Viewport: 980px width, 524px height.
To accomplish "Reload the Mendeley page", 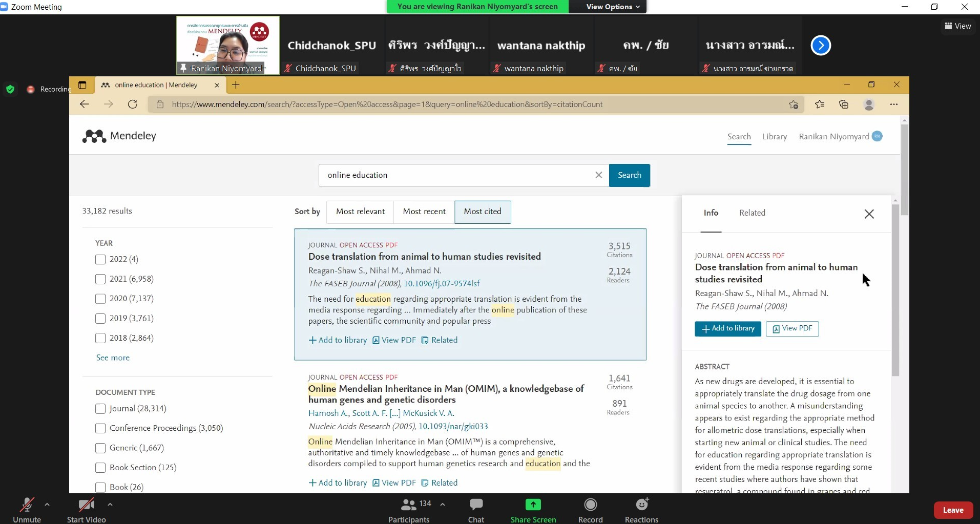I will click(133, 104).
